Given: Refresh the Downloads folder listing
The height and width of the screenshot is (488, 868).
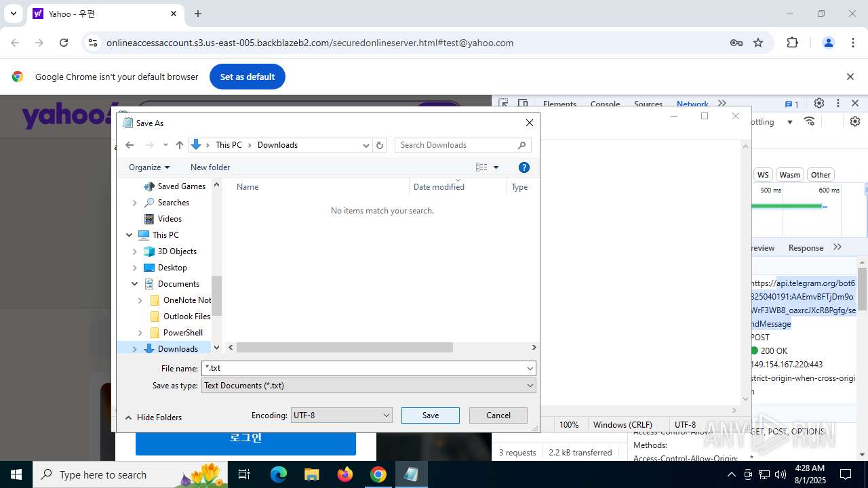Looking at the screenshot, I should click(x=380, y=145).
